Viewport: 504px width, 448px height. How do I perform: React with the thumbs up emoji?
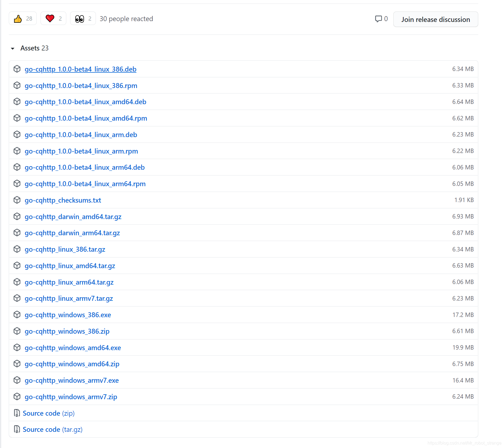[x=23, y=18]
